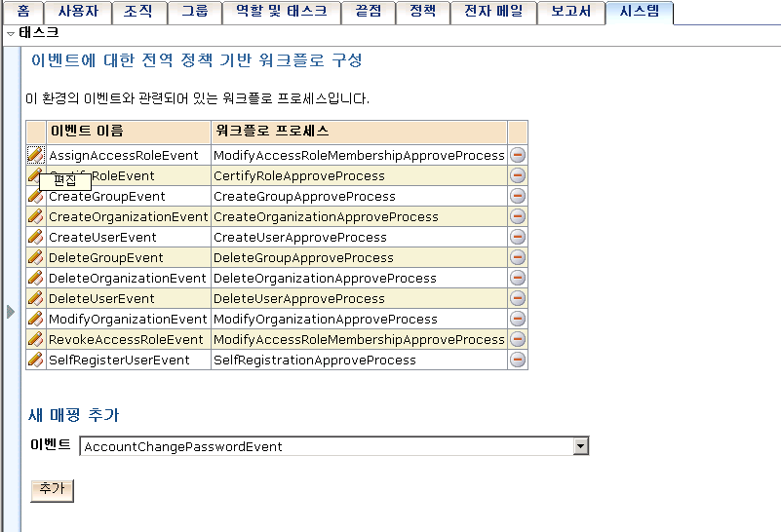Click the 이벤트 이름 column header
Screen dimensions: 781x532
pos(129,132)
